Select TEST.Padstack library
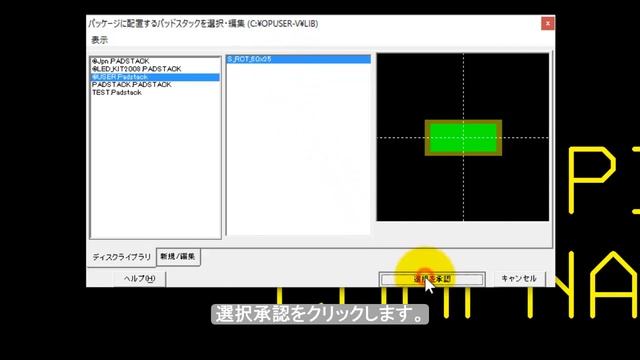The width and height of the screenshot is (640, 360). 155,93
